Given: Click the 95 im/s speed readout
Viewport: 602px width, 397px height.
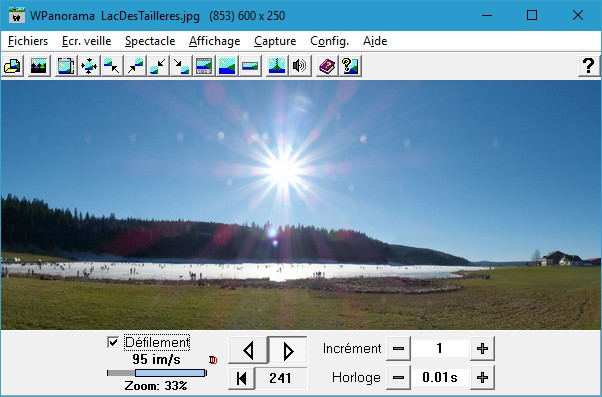Looking at the screenshot, I should [x=156, y=359].
